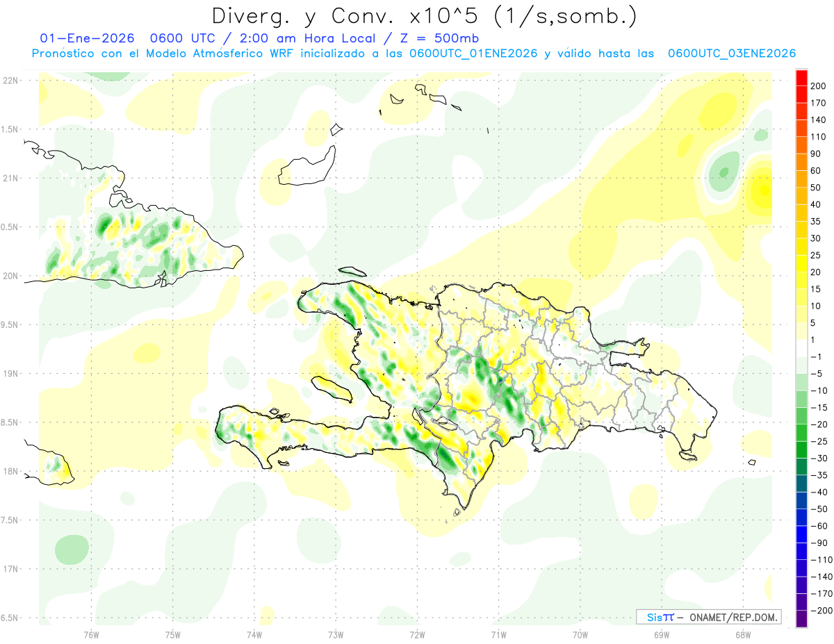This screenshot has width=834, height=644.
Task: Click colorbar value '40' (positive)
Action: pyautogui.click(x=817, y=204)
